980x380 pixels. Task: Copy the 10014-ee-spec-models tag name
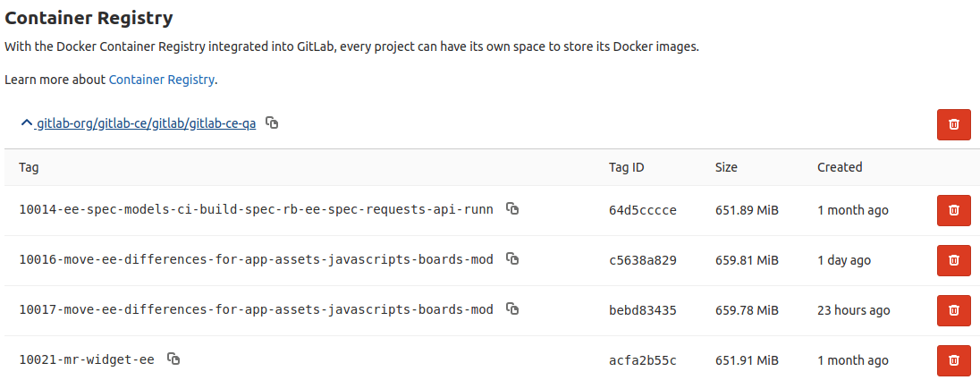(512, 209)
